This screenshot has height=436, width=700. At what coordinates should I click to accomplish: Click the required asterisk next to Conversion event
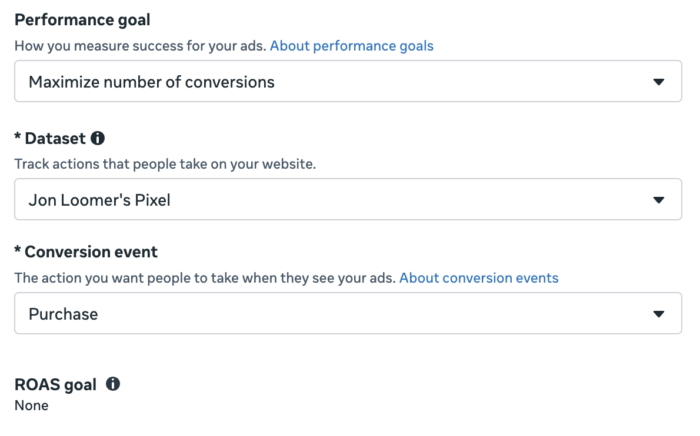pos(17,249)
